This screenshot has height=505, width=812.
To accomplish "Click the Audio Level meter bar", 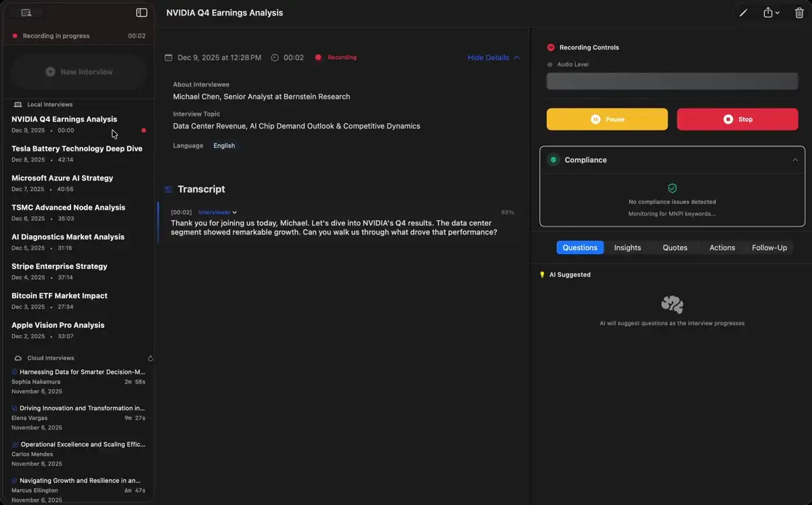I will [x=672, y=82].
